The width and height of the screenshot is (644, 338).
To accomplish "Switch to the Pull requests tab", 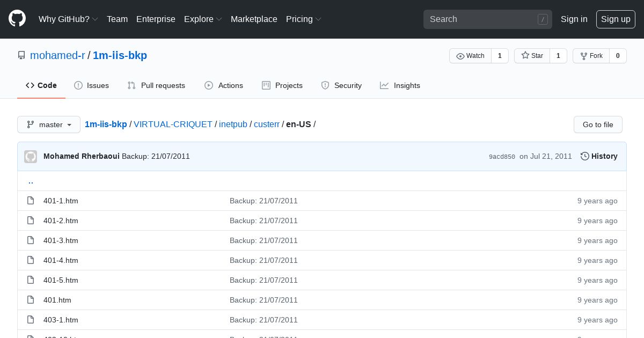I will (156, 85).
